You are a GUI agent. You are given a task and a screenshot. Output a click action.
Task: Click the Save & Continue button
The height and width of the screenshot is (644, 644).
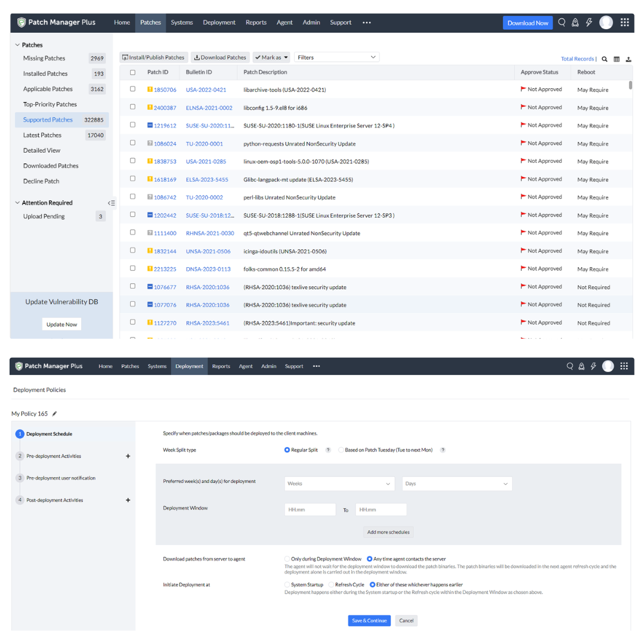click(369, 621)
